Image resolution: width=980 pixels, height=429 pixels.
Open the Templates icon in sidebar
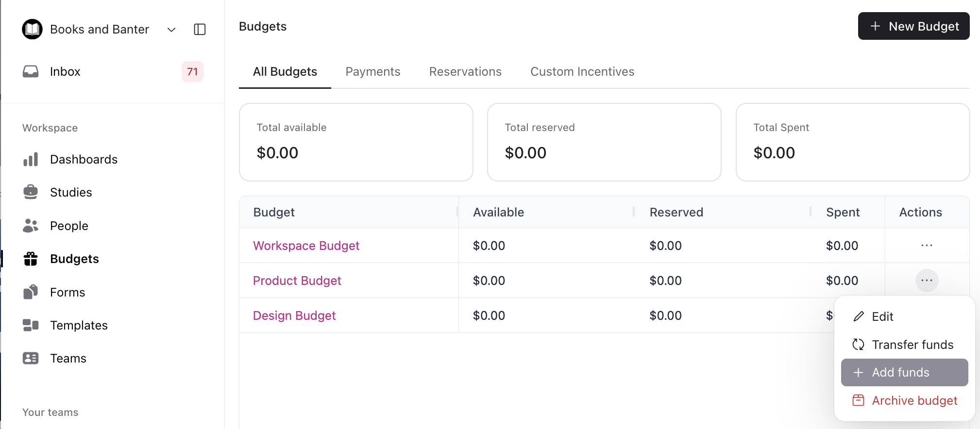[x=31, y=325]
